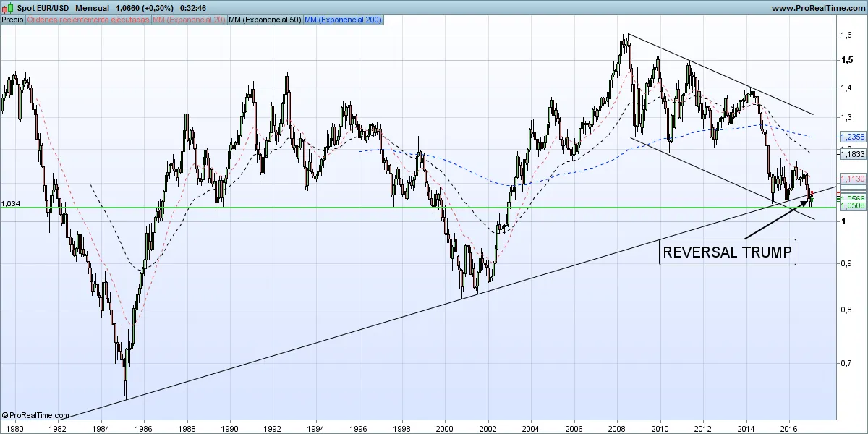Image resolution: width=868 pixels, height=434 pixels.
Task: Click the 1986 marker on time axis
Action: pos(143,427)
